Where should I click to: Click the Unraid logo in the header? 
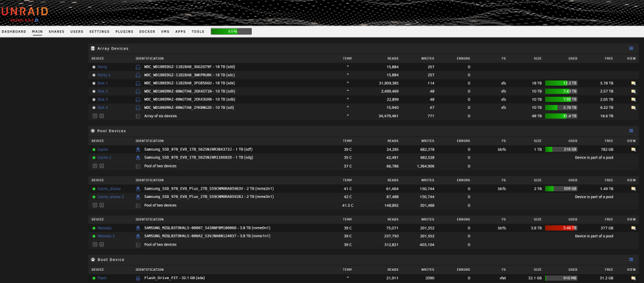tap(24, 11)
